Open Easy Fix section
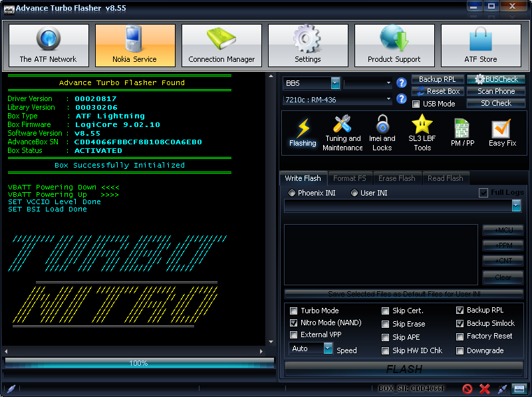Image resolution: width=532 pixels, height=397 pixels. click(x=502, y=133)
